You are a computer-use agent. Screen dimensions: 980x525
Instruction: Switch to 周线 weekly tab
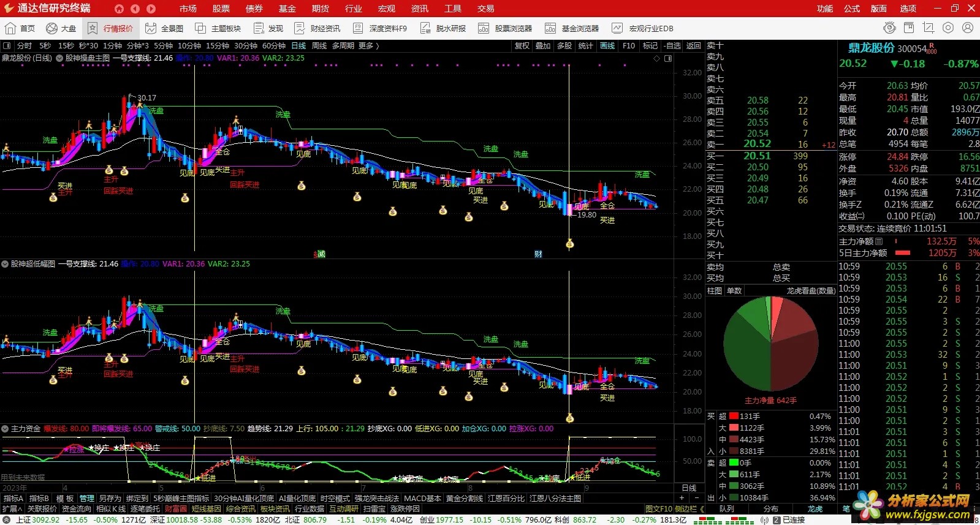[319, 46]
